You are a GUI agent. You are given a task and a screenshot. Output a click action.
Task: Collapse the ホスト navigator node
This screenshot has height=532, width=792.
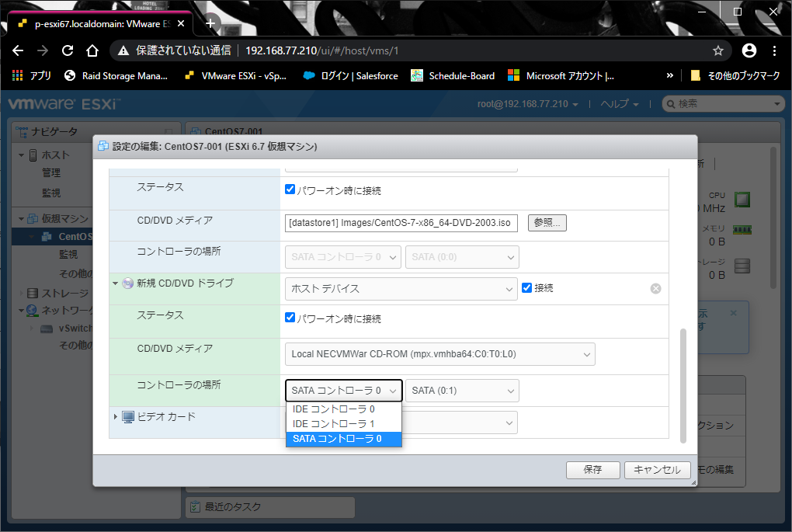tap(21, 155)
